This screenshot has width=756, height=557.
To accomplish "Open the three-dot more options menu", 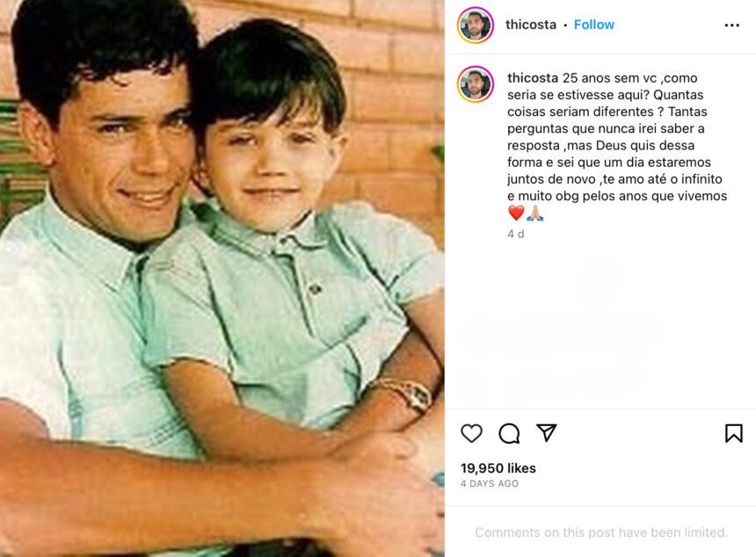I will pos(732,25).
